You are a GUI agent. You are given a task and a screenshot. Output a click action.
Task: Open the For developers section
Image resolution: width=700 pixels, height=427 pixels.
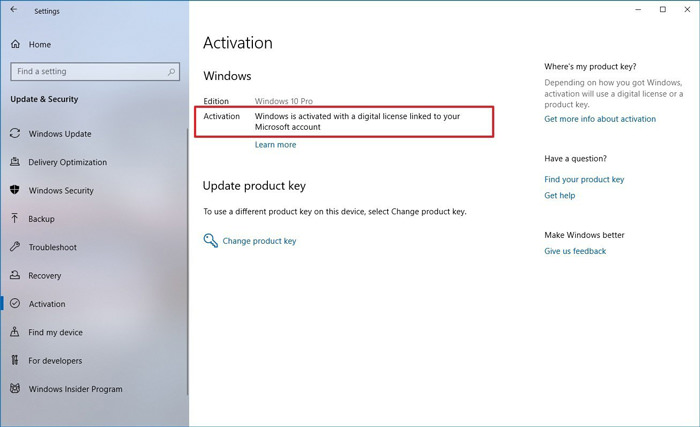(x=55, y=360)
